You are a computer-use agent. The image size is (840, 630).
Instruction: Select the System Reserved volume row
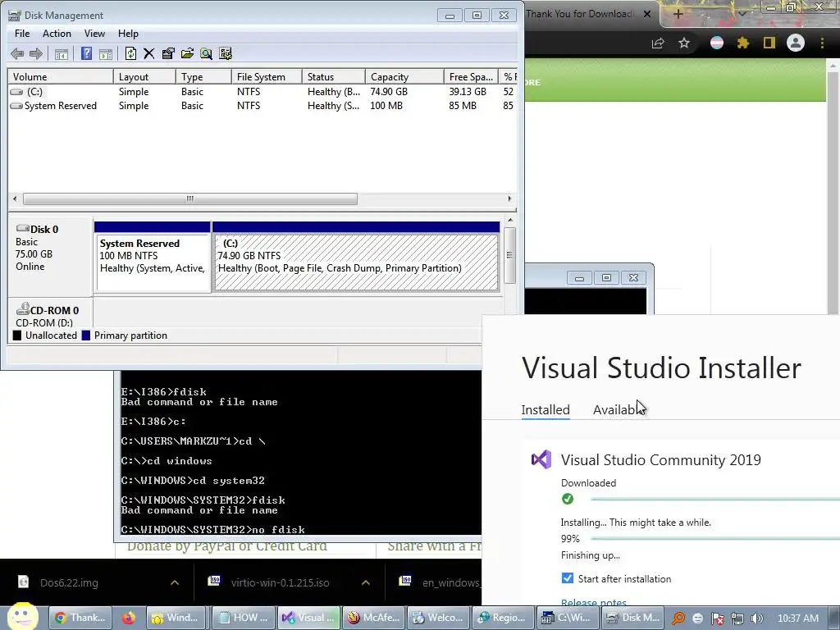coord(262,106)
